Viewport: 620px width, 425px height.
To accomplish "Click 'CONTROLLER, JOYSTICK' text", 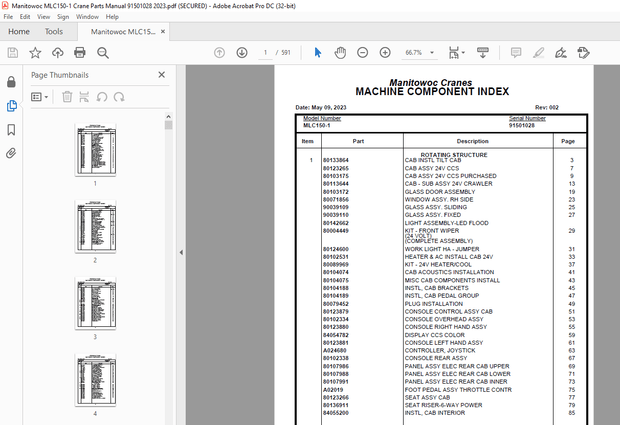I will 440,350.
